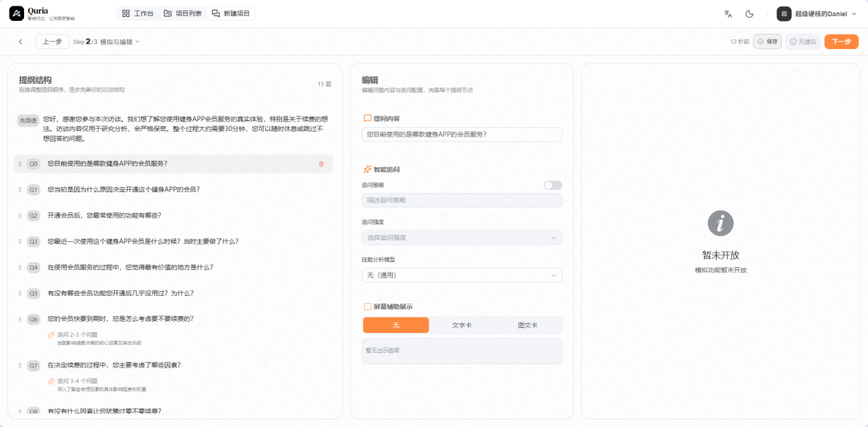Select question Q3 about most recent use
Screen dimensions: 868x427
(x=174, y=241)
